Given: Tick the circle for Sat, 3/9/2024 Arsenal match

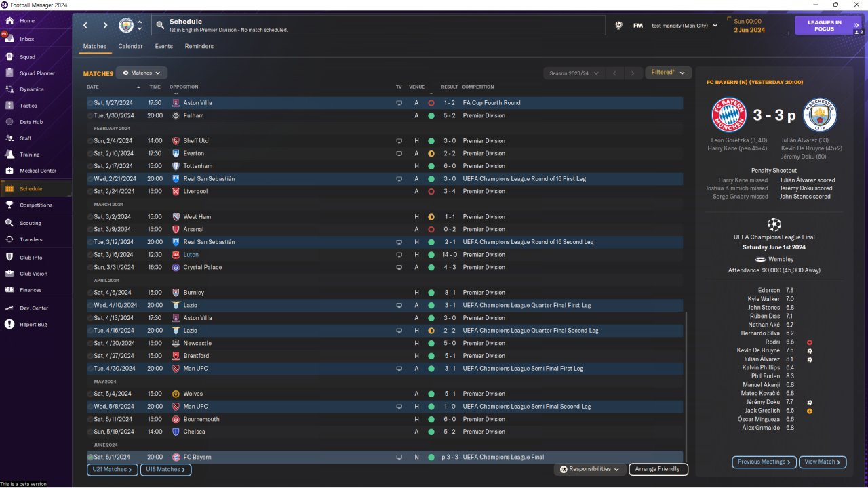Looking at the screenshot, I should (90, 230).
